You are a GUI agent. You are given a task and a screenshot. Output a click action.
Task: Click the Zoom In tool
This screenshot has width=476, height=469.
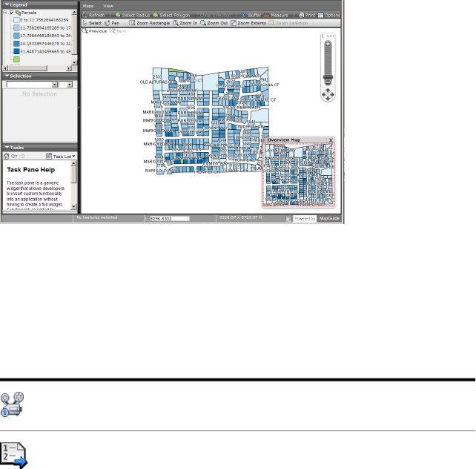(185, 23)
